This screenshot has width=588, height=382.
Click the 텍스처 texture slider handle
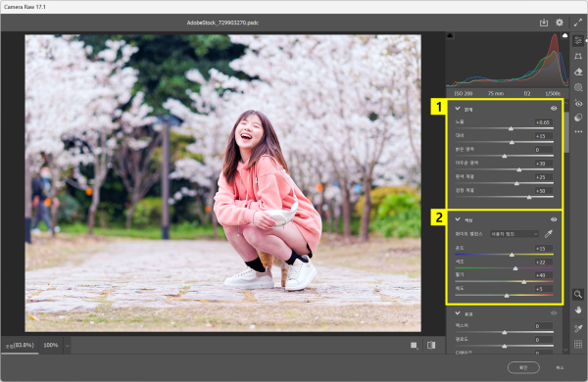point(505,332)
